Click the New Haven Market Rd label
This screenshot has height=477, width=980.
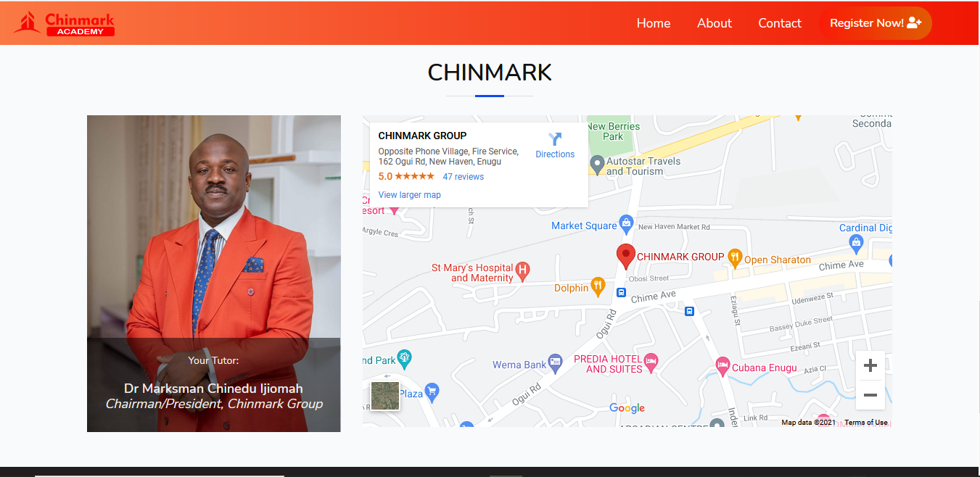click(x=674, y=227)
